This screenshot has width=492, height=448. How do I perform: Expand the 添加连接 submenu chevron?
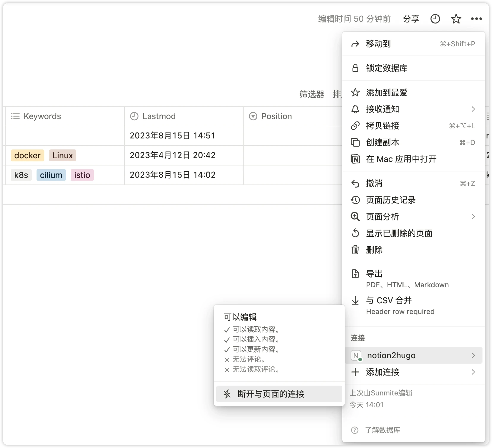click(x=473, y=372)
